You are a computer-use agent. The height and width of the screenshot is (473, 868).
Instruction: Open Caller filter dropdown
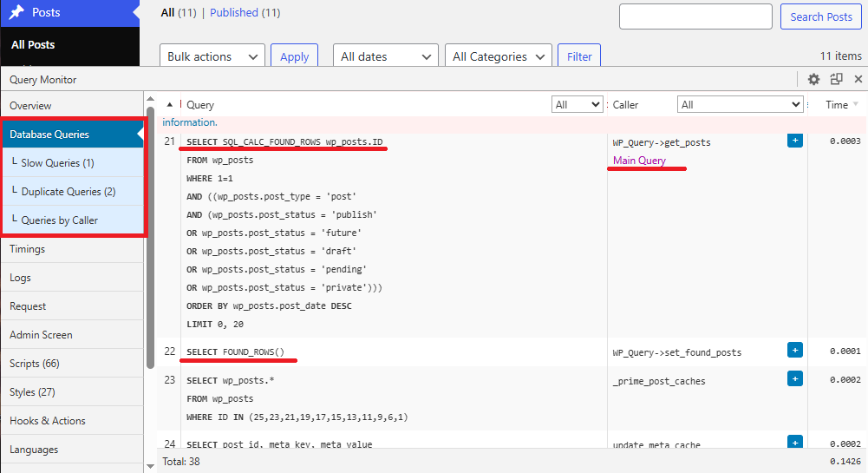(x=741, y=105)
